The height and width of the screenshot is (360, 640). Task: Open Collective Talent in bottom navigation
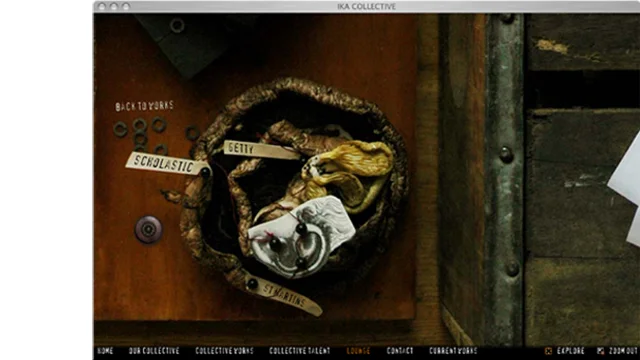coord(299,351)
